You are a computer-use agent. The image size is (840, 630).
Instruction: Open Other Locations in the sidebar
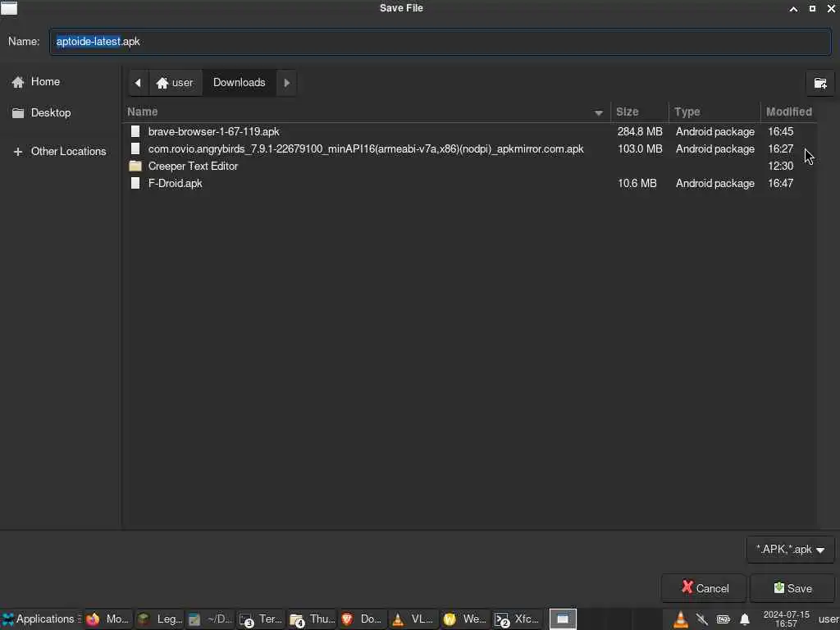tap(59, 152)
